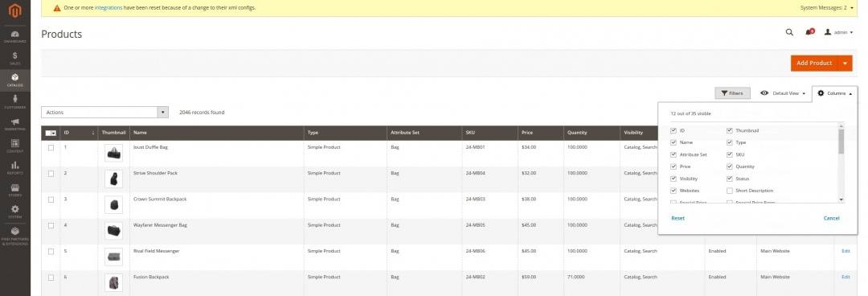The height and width of the screenshot is (296, 868).
Task: Click the Columns panel scrollbar
Action: coord(841,142)
